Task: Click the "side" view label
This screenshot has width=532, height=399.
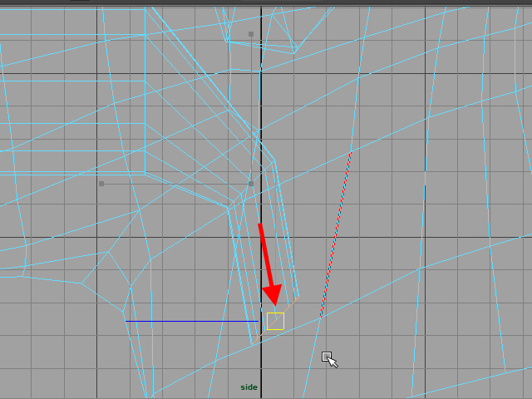Action: tap(249, 387)
